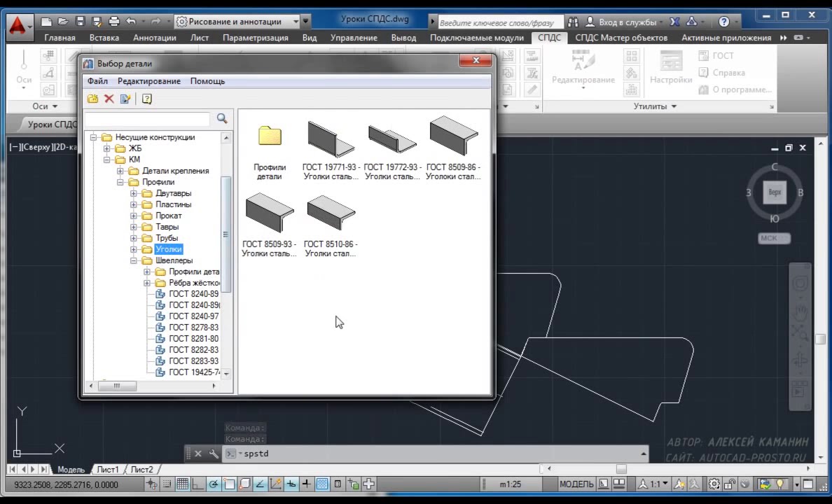
Task: Expand the Детали крепления tree node
Action: 120,171
